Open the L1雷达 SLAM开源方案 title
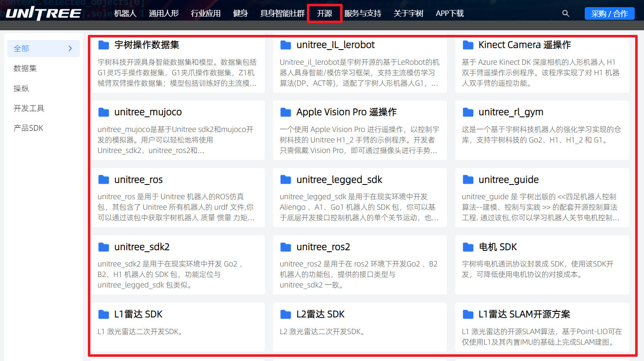 coord(524,314)
